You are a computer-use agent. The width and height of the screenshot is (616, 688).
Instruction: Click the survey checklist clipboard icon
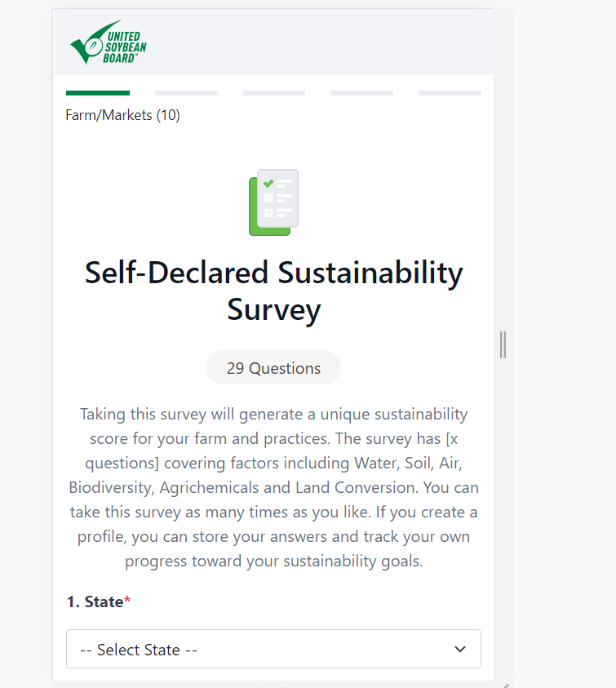[273, 202]
